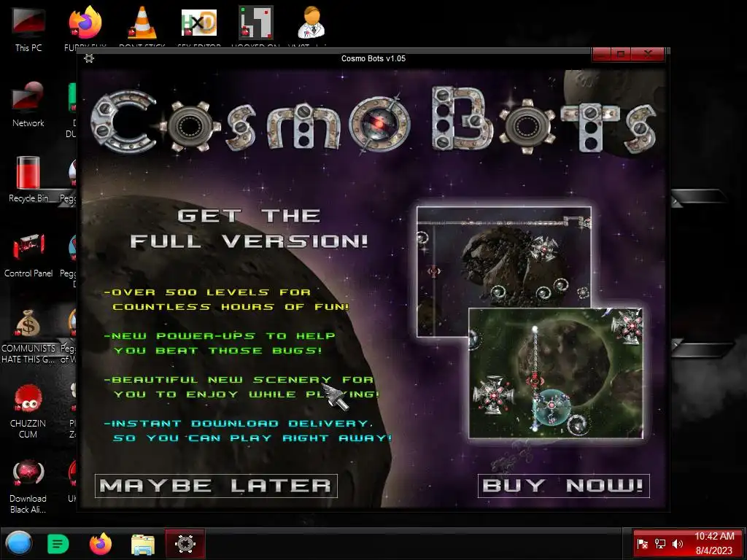Click the lower green nebula gameplay screenshot
Viewport: 747px width, 560px height.
(x=556, y=373)
